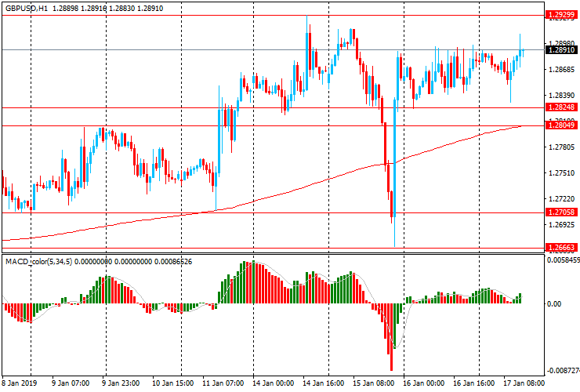Click the 11 Jan 07:00 time axis label
The image size is (580, 392).
point(223,383)
